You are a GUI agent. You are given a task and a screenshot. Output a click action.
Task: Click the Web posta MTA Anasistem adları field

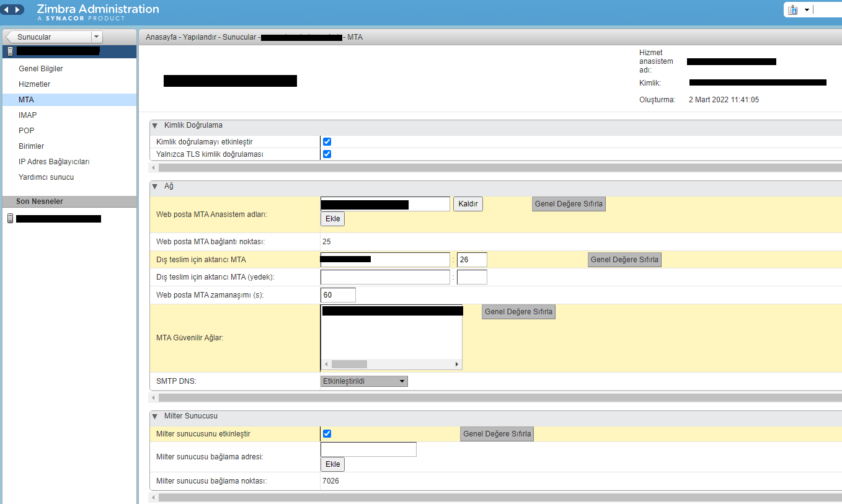385,204
